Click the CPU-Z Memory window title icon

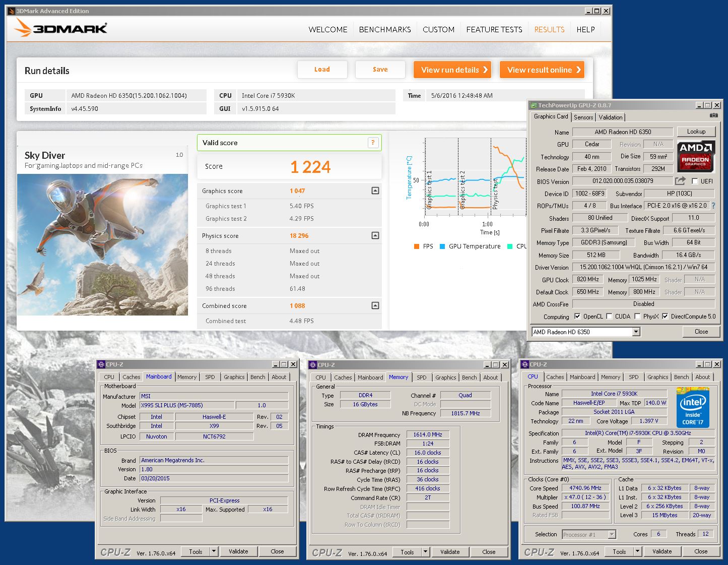click(x=312, y=365)
